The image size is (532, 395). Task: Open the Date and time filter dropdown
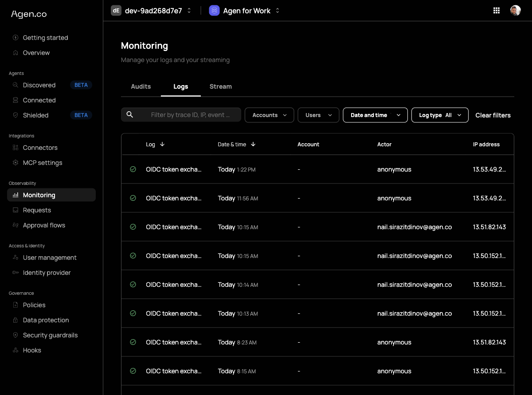(x=375, y=115)
